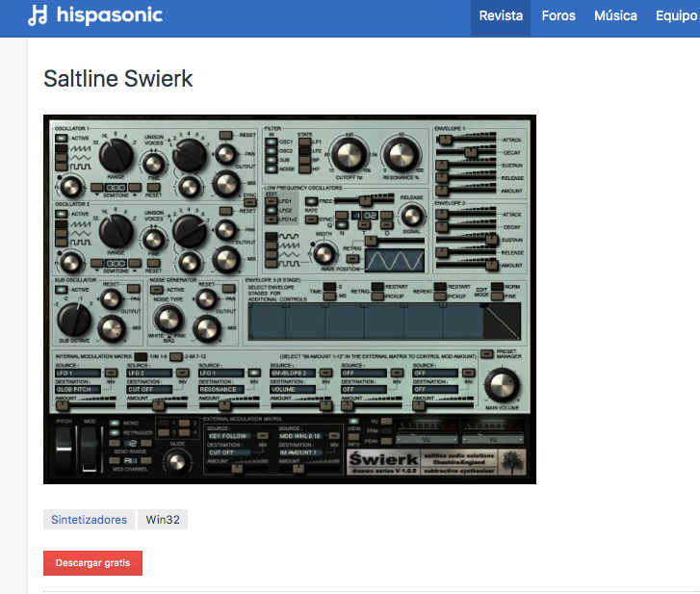The image size is (700, 594).
Task: Toggle Noise Generator Active switch
Action: pos(156,290)
